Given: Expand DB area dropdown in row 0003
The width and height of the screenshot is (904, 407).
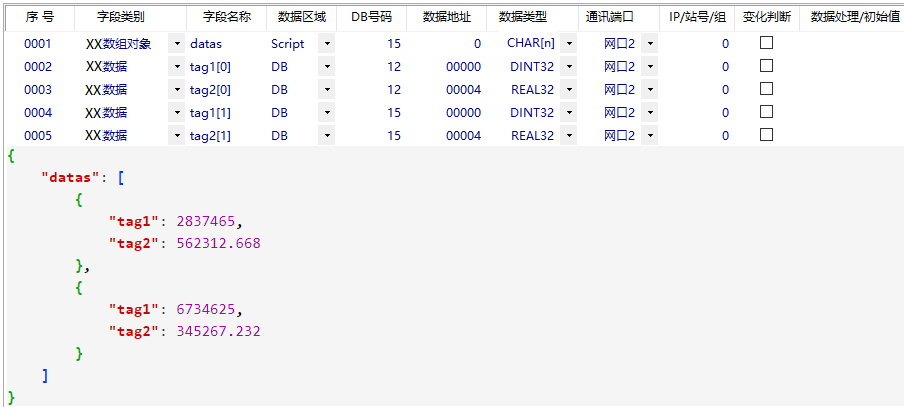Looking at the screenshot, I should click(x=326, y=90).
